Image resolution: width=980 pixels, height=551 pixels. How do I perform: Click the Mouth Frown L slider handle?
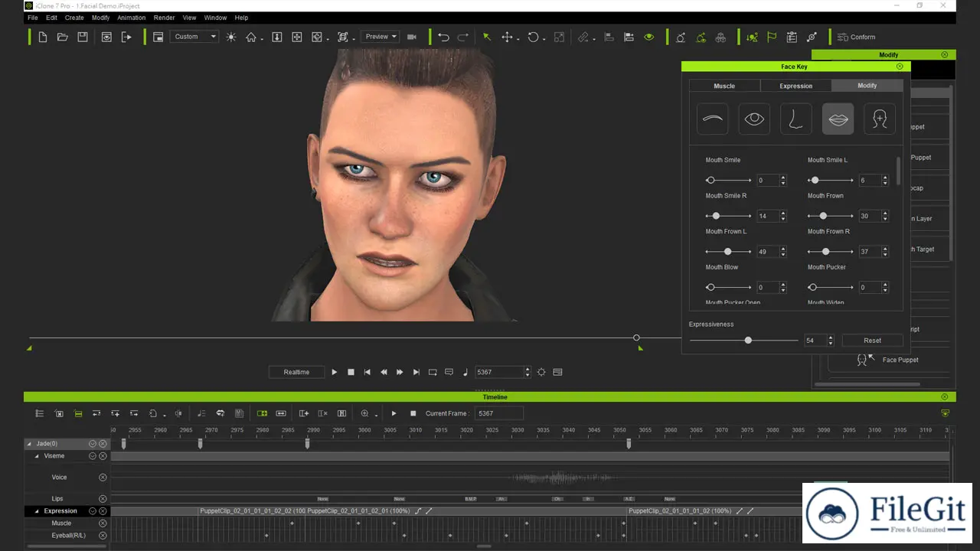tap(727, 252)
